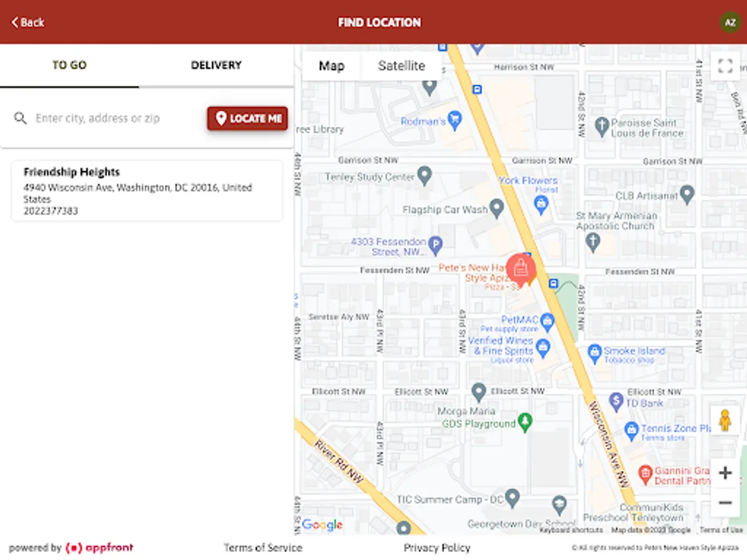This screenshot has width=747, height=560.
Task: Click the TIC Summer Camp marker
Action: coord(512,497)
